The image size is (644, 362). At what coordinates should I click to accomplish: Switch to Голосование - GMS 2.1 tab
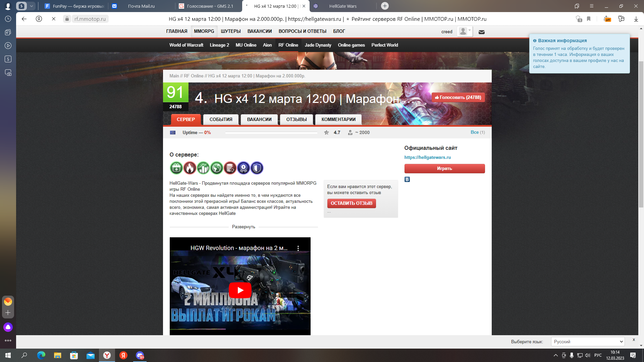pos(209,6)
